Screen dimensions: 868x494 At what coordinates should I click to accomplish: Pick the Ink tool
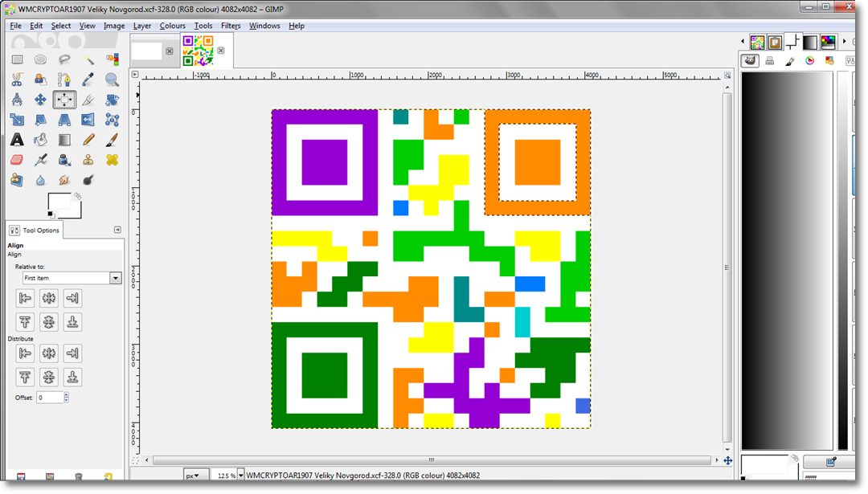pyautogui.click(x=64, y=160)
